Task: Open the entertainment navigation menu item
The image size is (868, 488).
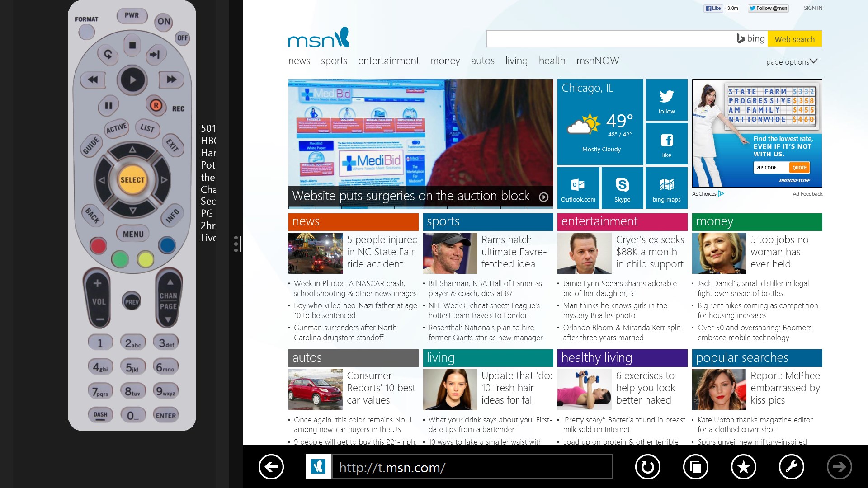Action: point(388,61)
